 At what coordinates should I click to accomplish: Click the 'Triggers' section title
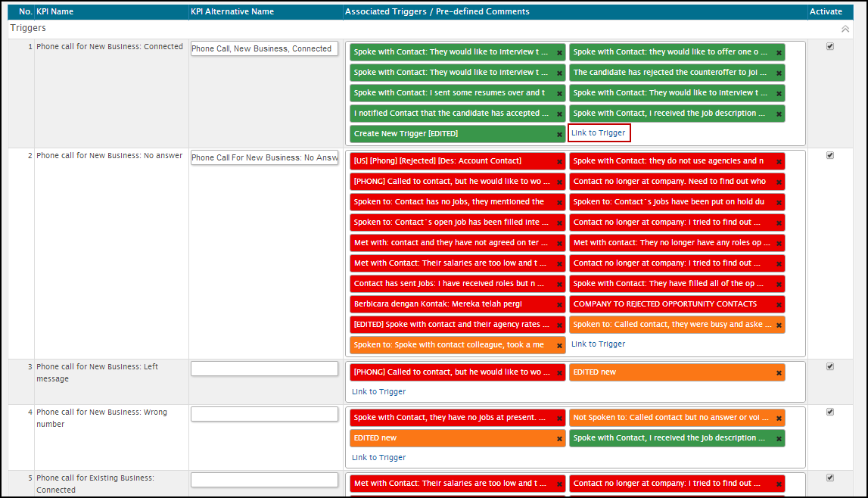28,28
